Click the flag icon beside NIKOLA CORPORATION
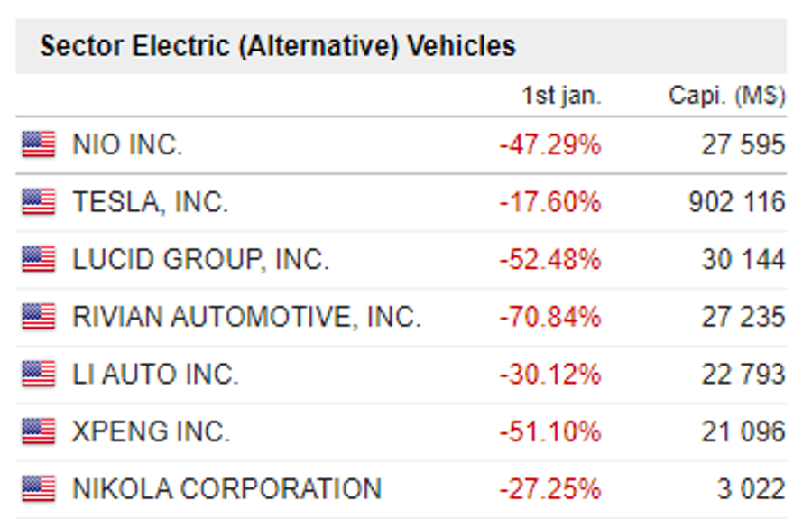 click(39, 489)
